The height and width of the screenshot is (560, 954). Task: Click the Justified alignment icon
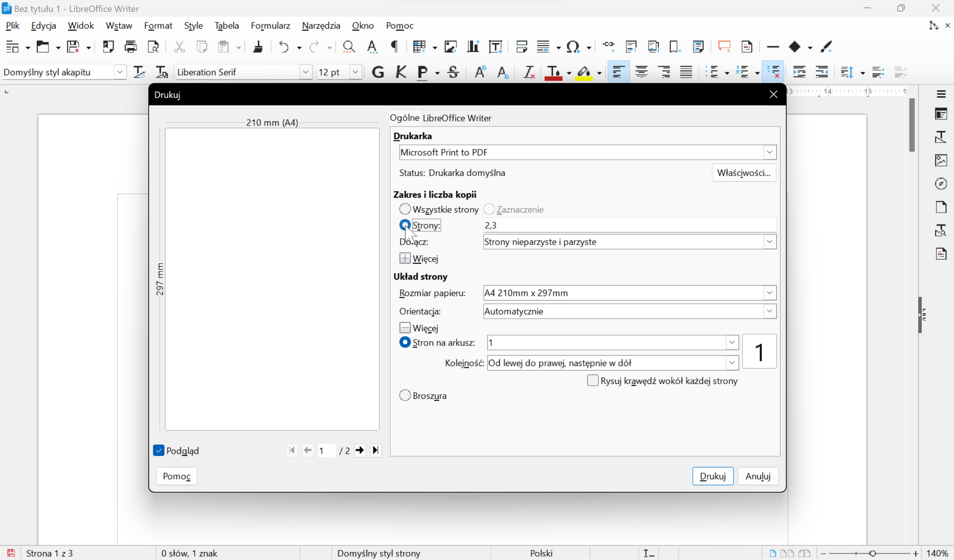(687, 72)
